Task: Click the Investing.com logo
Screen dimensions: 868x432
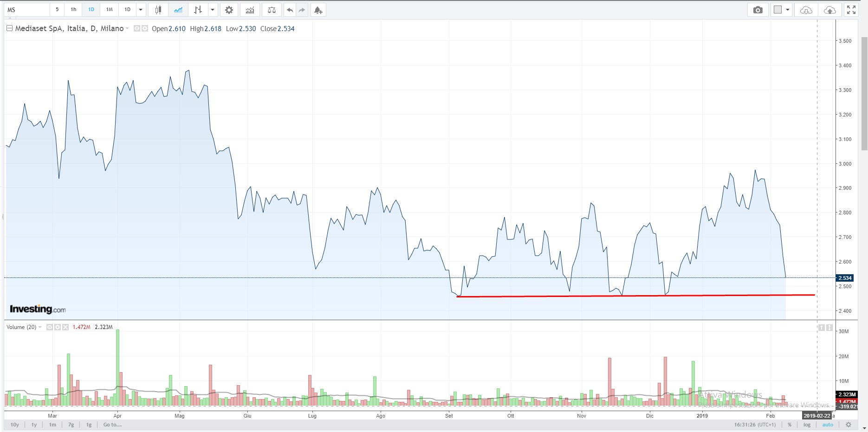Action: [x=38, y=309]
